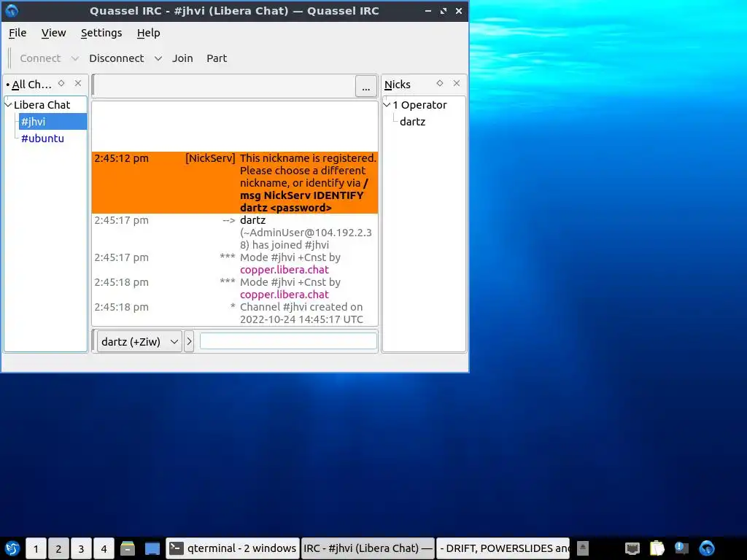Close the All Chats panel
747x560 pixels.
[x=78, y=83]
